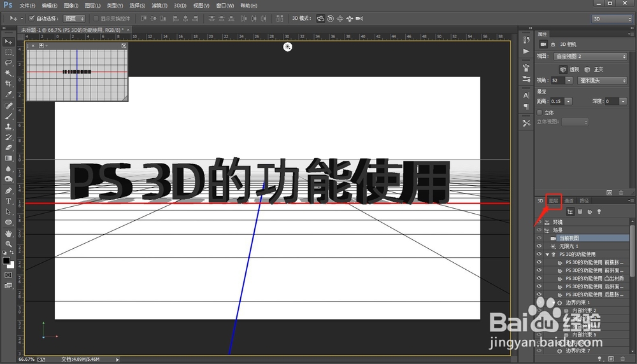Screen dimensions: 637x364
Task: Toggle visibility of PS 3D的功能使用 mesh group
Action: pos(539,254)
